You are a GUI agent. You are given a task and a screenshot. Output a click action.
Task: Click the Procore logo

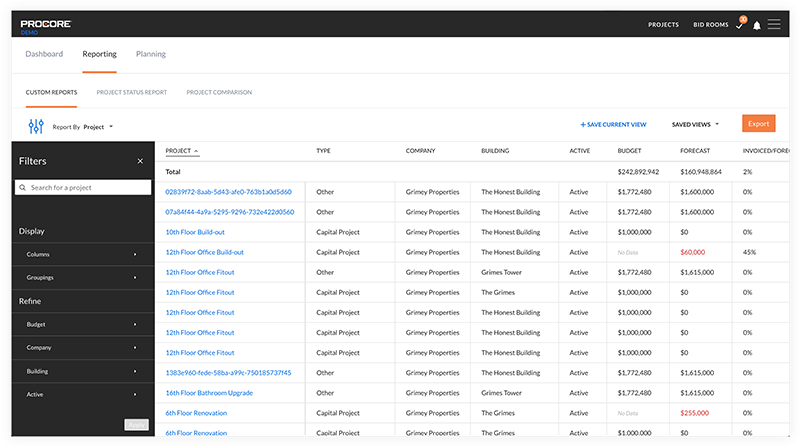click(45, 24)
